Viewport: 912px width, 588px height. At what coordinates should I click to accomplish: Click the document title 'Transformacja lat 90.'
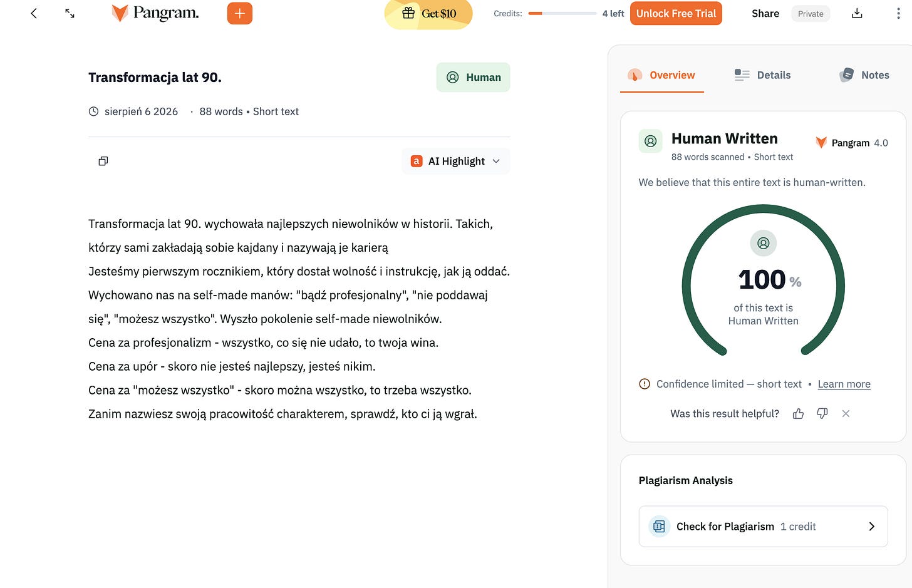tap(155, 78)
